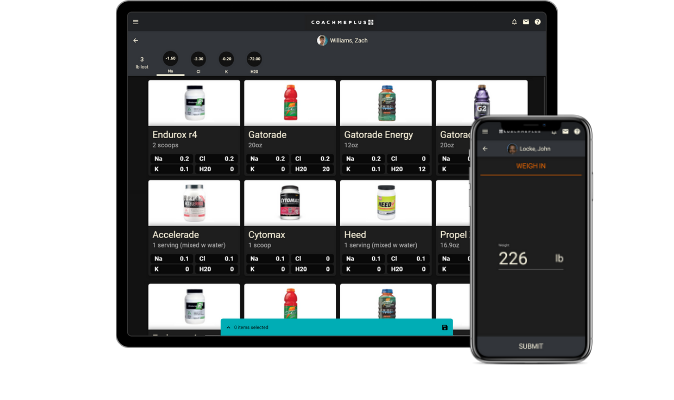Select third-row white tub product image
Image resolution: width=674 pixels, height=400 pixels.
click(x=194, y=307)
